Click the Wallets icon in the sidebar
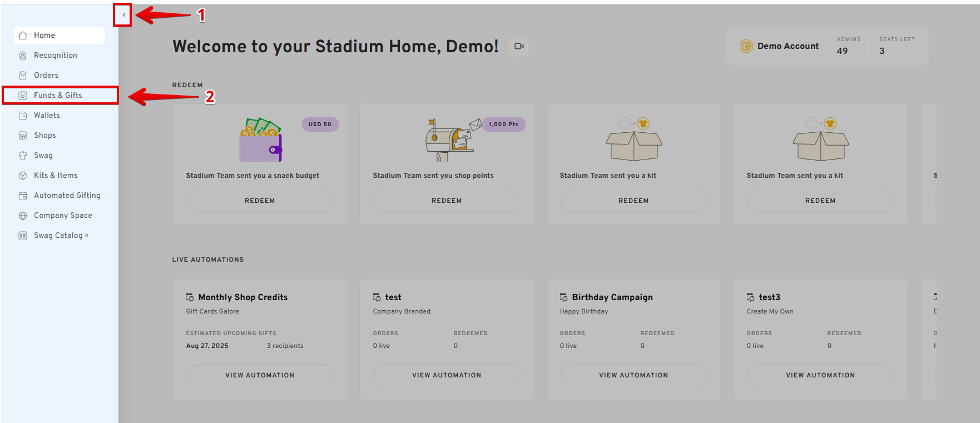 (23, 116)
